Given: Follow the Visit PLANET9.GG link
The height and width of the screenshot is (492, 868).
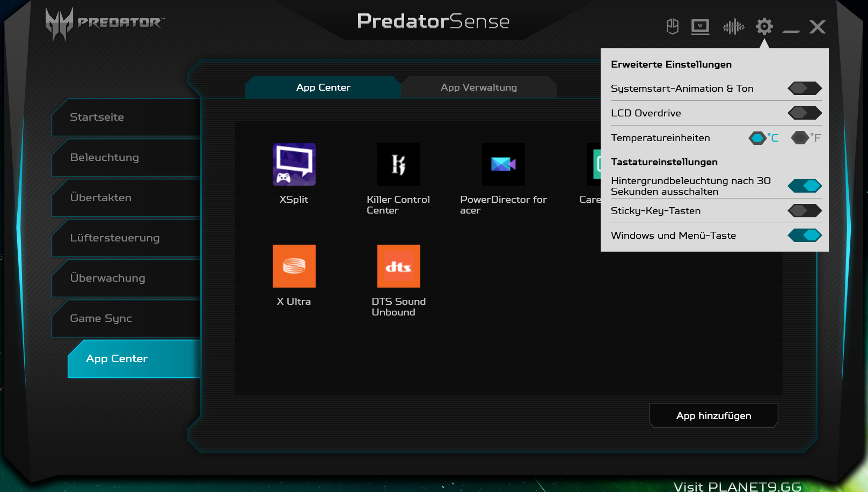Looking at the screenshot, I should pos(738,486).
